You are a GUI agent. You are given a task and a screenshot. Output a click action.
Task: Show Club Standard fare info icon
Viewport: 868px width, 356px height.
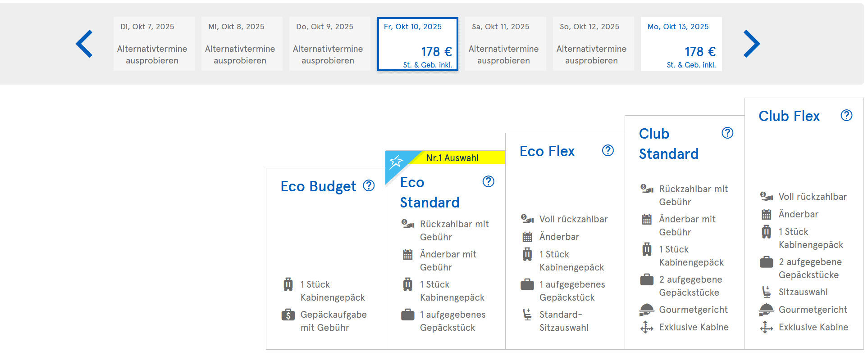pos(727,133)
